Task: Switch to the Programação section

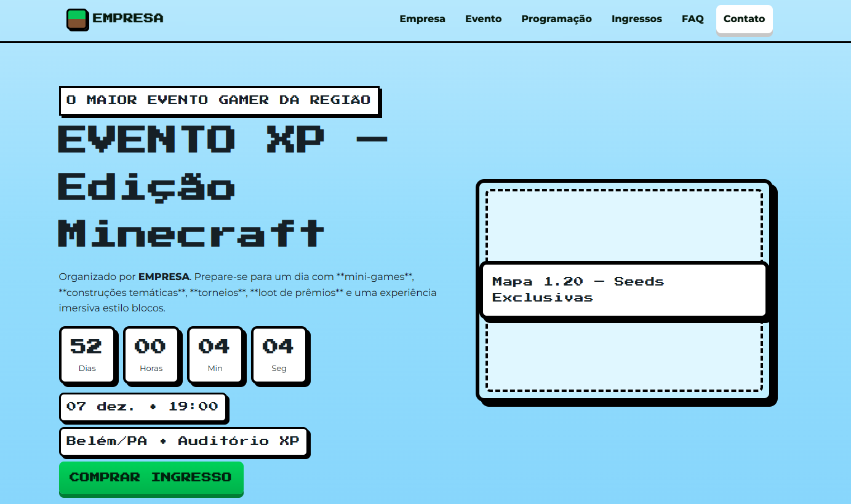Action: [556, 19]
